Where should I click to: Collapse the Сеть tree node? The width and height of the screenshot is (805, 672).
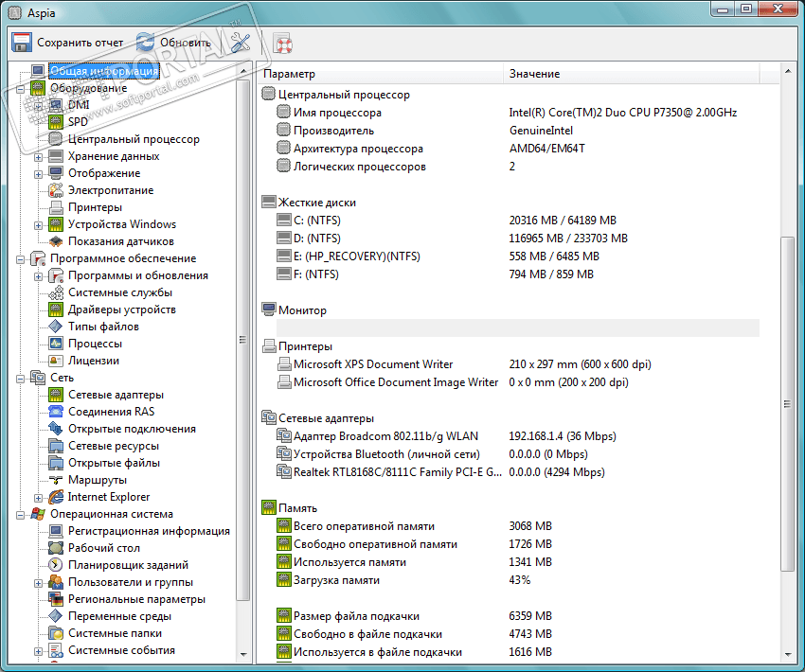pyautogui.click(x=20, y=379)
